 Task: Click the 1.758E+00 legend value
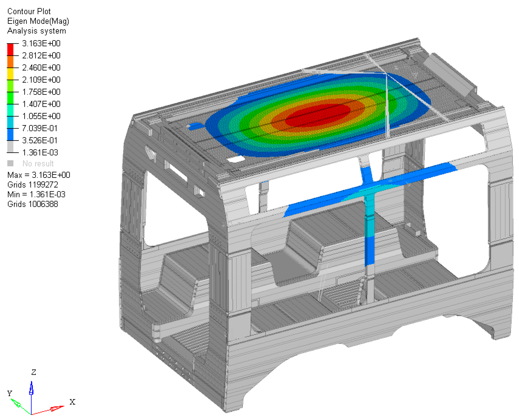[41, 92]
